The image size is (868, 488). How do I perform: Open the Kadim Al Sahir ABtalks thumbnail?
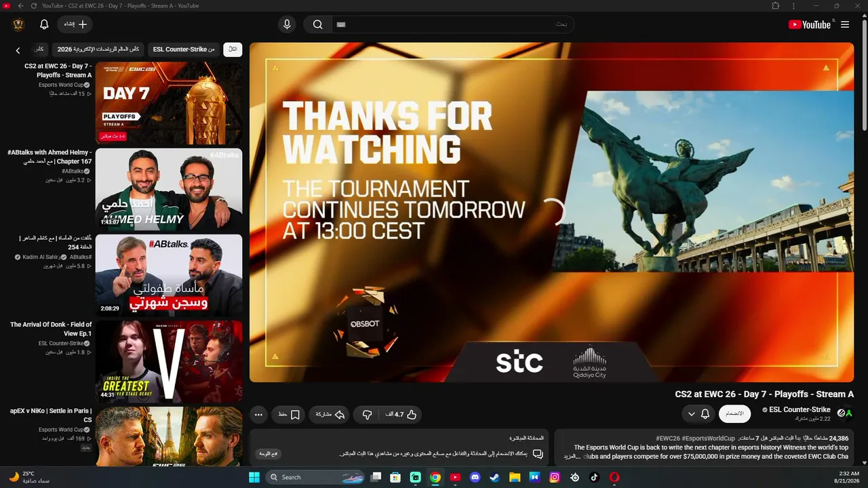(x=169, y=276)
